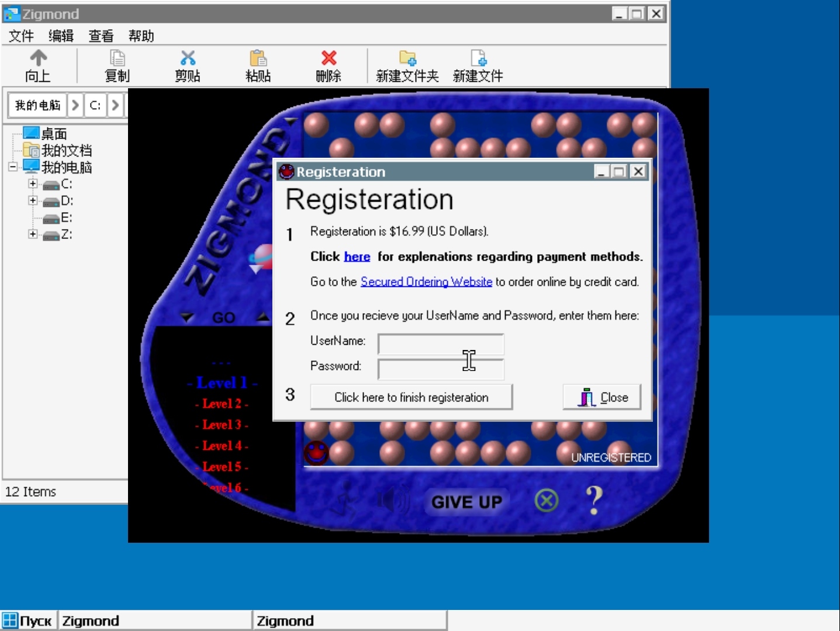
Task: Click the "here" payment methods link
Action: click(x=357, y=256)
